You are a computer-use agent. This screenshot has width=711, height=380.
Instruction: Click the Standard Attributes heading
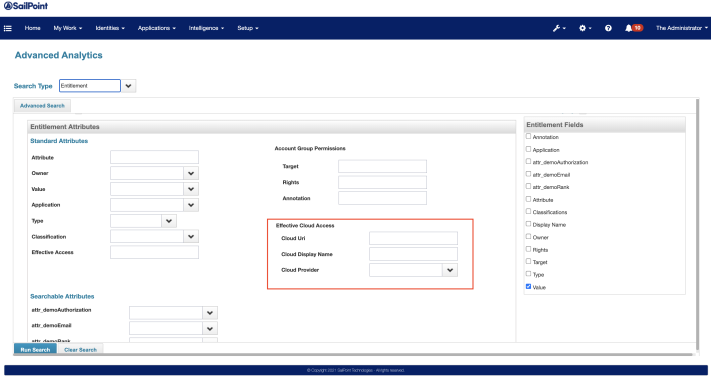point(59,141)
